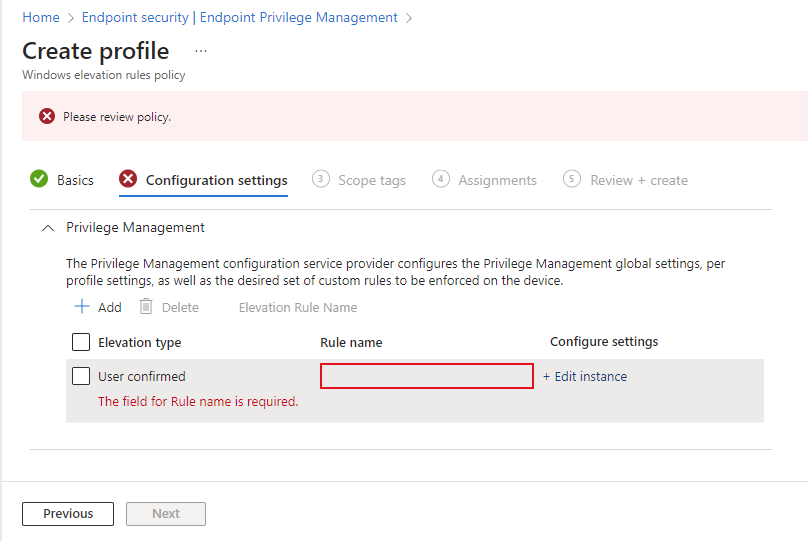Click the Review + create step number icon
The height and width of the screenshot is (541, 808).
(571, 179)
